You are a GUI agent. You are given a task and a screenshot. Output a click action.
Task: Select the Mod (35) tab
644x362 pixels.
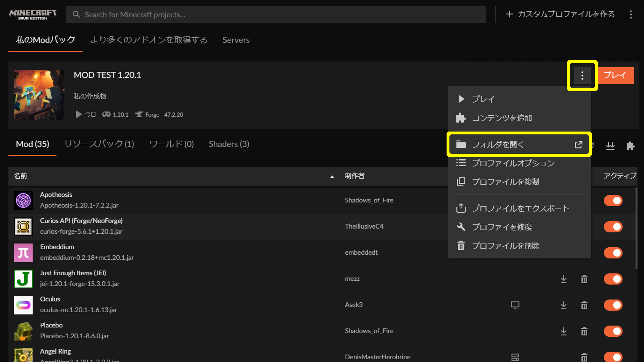click(32, 144)
